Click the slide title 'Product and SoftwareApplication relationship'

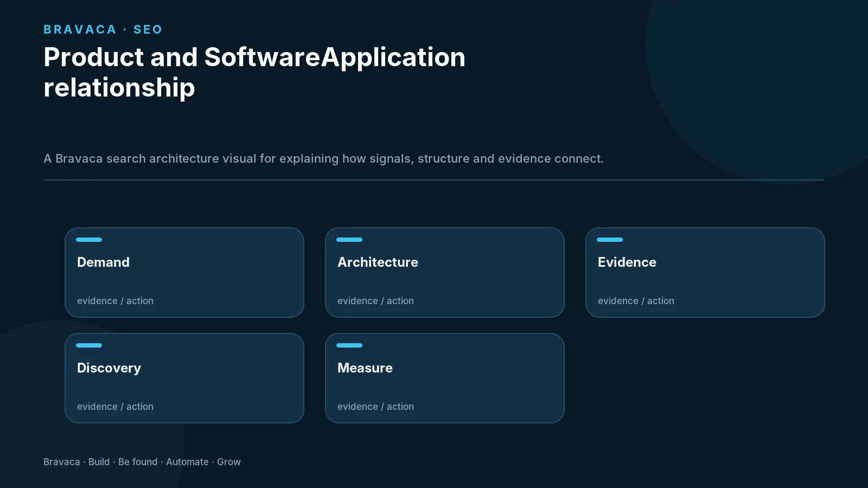pyautogui.click(x=254, y=72)
